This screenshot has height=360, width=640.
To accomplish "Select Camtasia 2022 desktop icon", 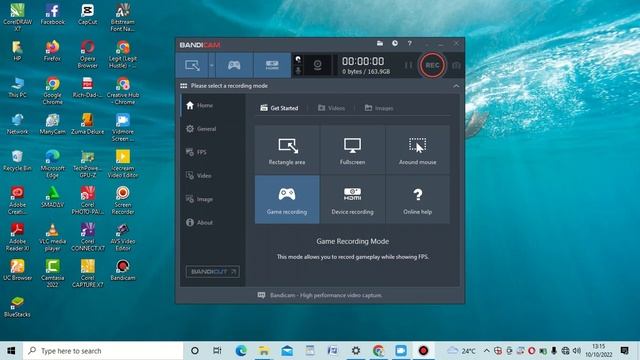I will [53, 273].
